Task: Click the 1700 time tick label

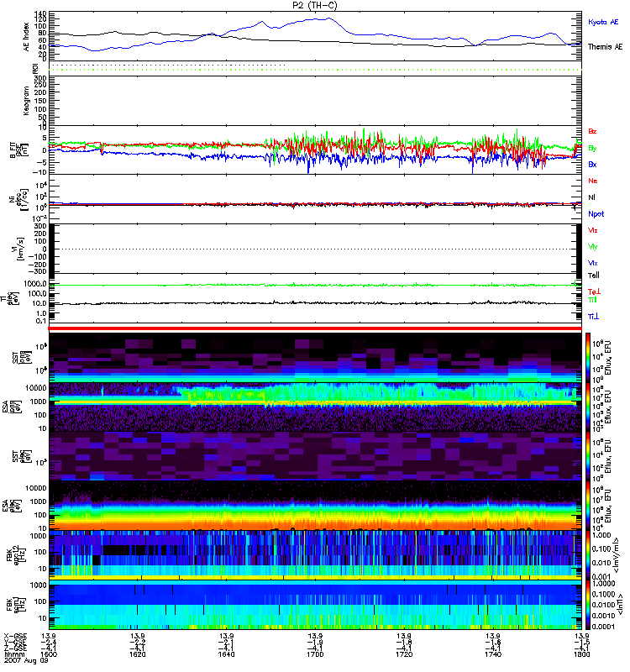Action: tap(315, 654)
